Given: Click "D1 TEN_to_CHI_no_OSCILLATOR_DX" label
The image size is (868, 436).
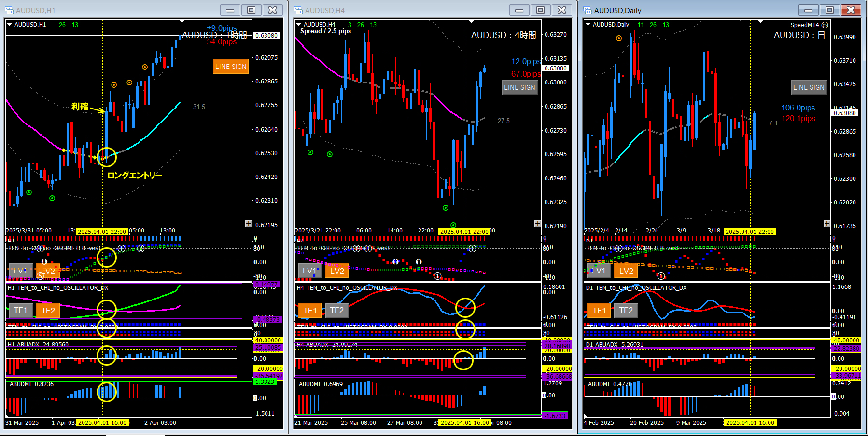Looking at the screenshot, I should tap(636, 288).
